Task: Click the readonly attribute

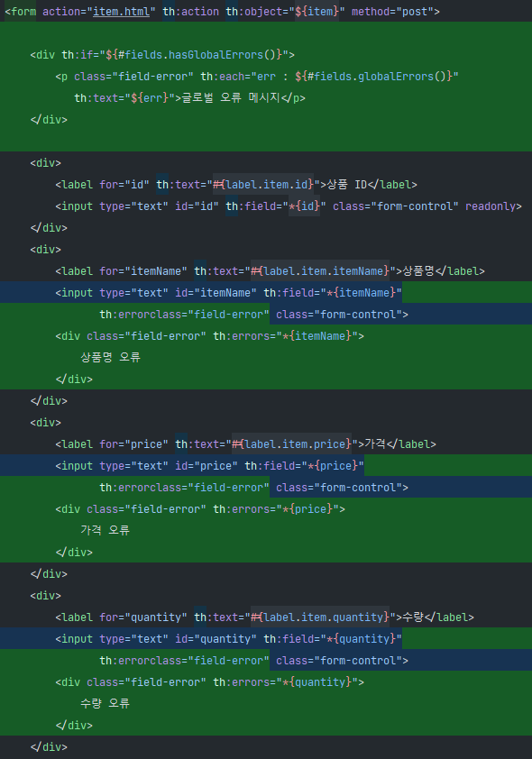Action: click(491, 206)
